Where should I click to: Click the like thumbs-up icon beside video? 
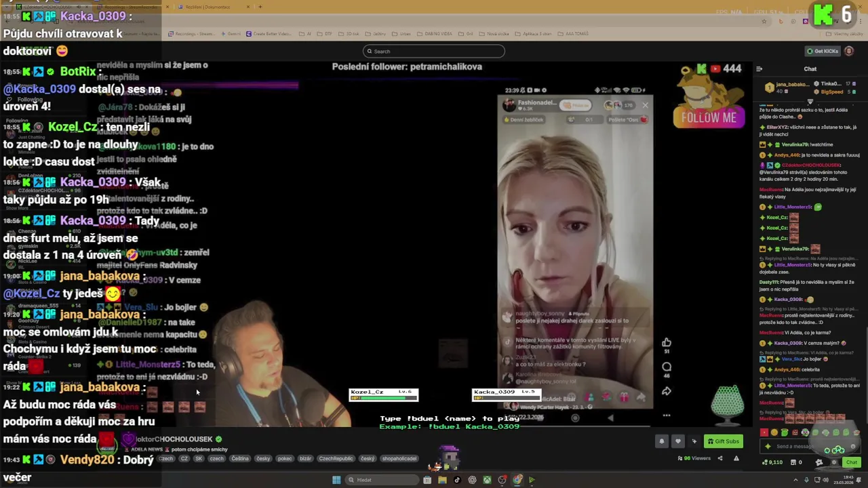coord(667,342)
